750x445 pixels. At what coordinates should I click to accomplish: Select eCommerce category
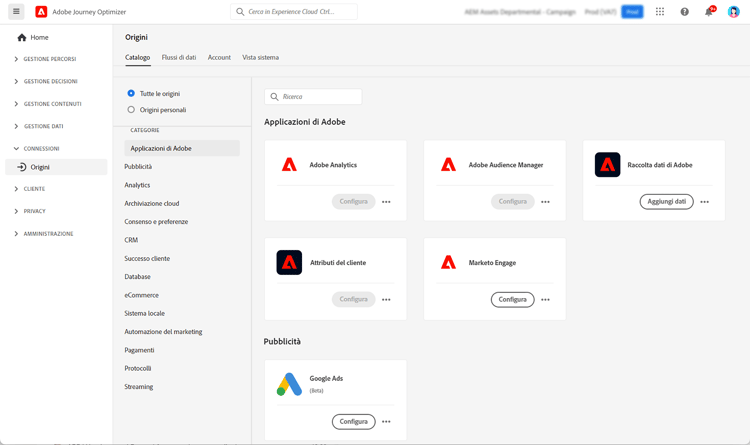(x=141, y=295)
